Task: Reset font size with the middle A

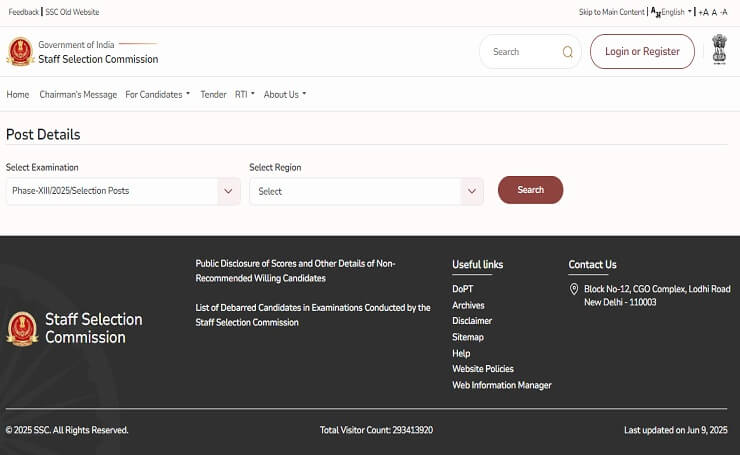Action: (714, 12)
